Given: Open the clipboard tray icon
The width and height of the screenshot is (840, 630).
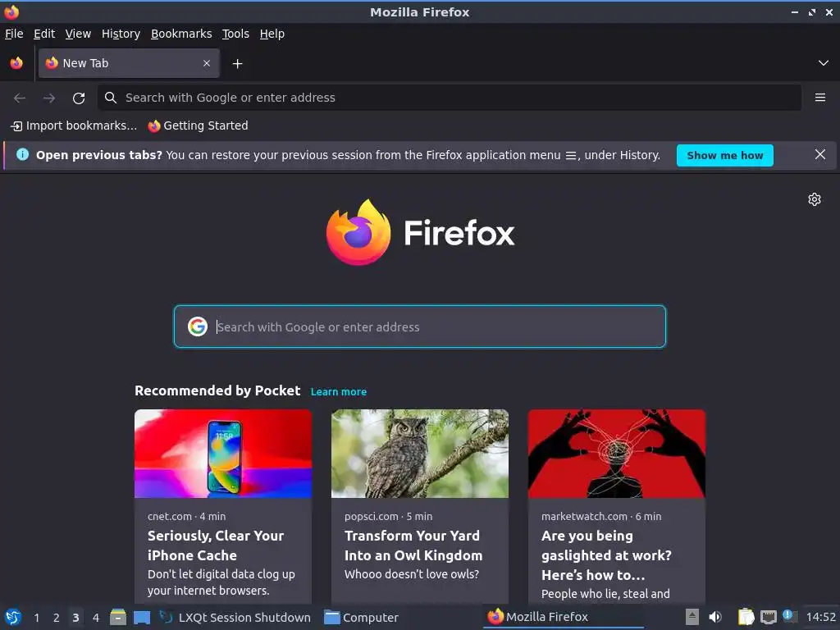Looking at the screenshot, I should click(x=746, y=617).
